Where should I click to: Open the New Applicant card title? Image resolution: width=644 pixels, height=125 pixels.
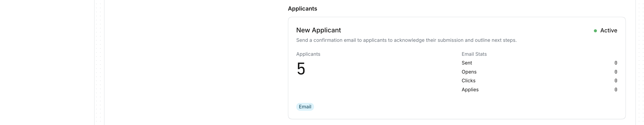coord(318,30)
